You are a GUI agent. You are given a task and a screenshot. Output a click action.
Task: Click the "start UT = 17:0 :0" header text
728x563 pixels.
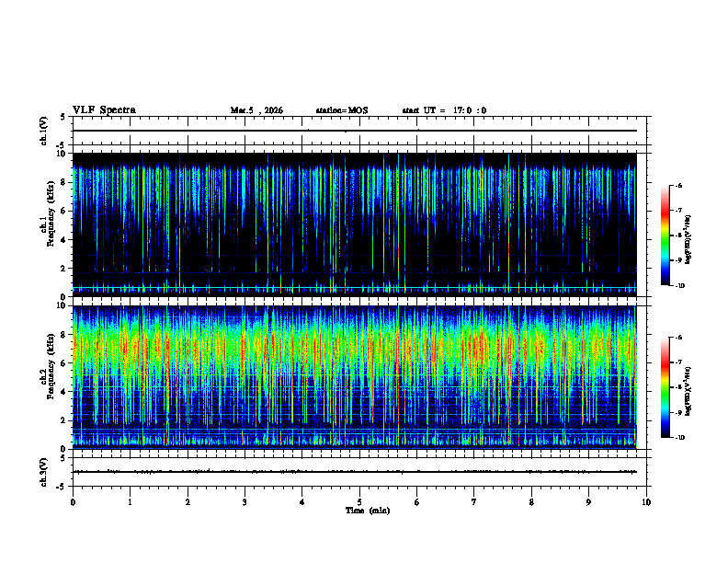444,110
